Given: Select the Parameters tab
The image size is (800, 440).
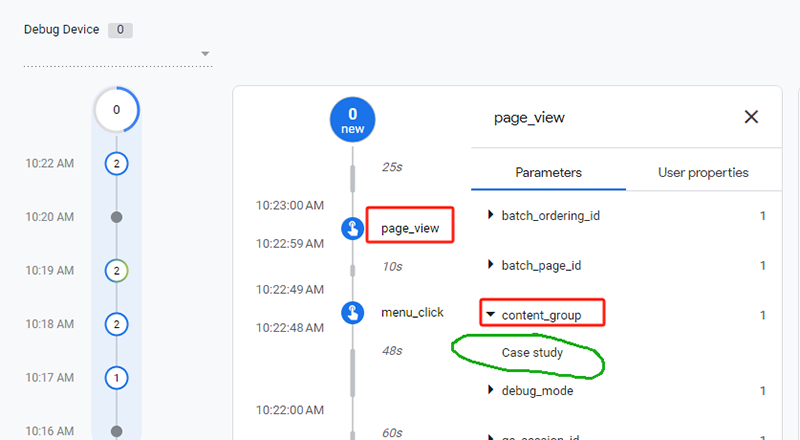Looking at the screenshot, I should tap(548, 172).
